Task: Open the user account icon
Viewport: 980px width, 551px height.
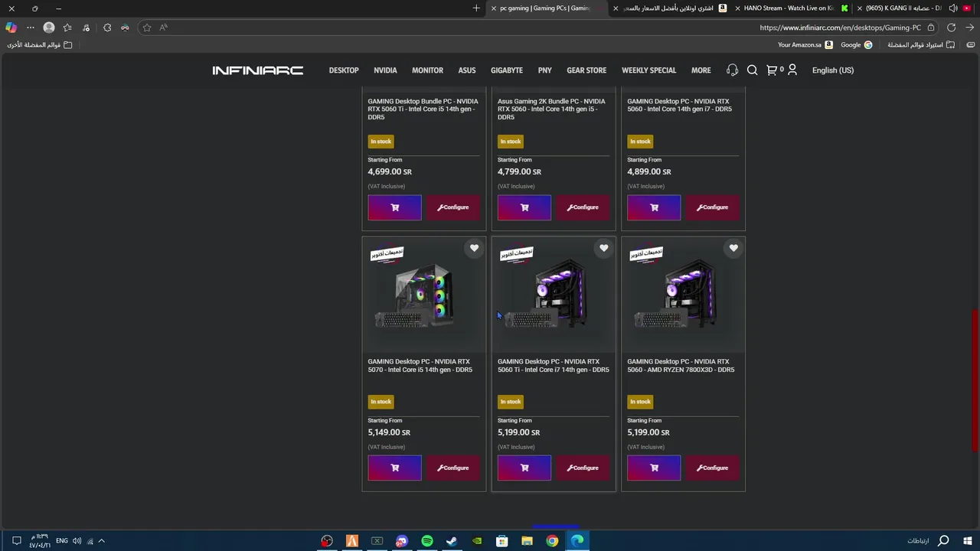Action: coord(792,70)
